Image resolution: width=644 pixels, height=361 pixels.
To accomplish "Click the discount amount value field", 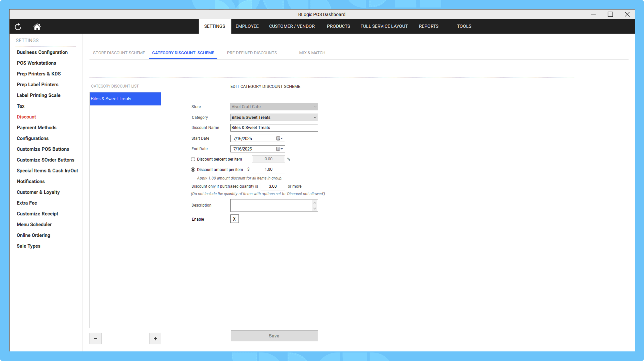I will pyautogui.click(x=268, y=170).
